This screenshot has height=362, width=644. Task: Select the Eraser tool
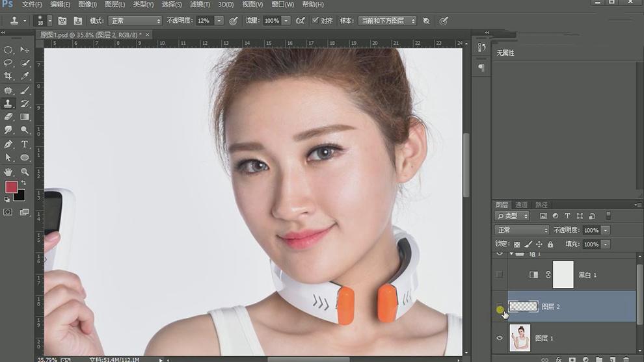pyautogui.click(x=8, y=117)
